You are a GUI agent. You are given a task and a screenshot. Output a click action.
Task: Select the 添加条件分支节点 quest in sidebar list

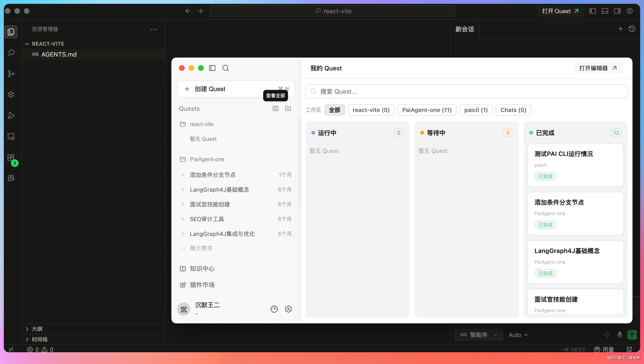point(236,175)
